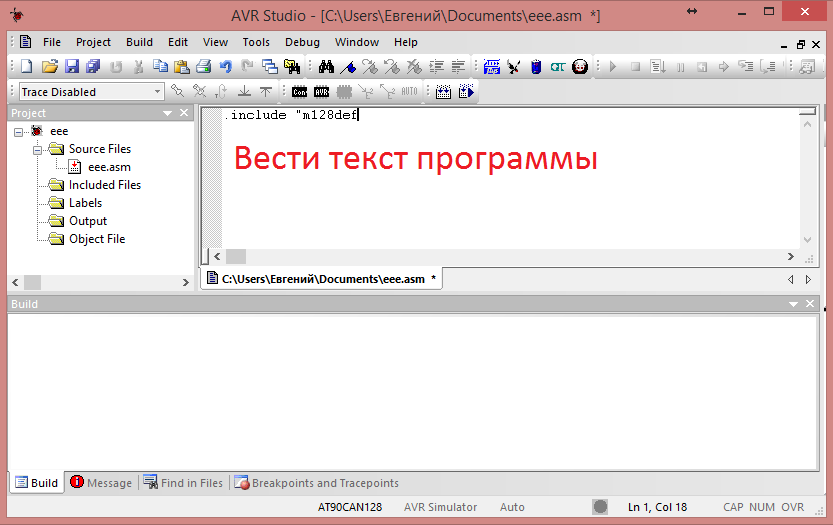
Task: Click the editor vertical scroll down arrow
Action: pos(808,240)
